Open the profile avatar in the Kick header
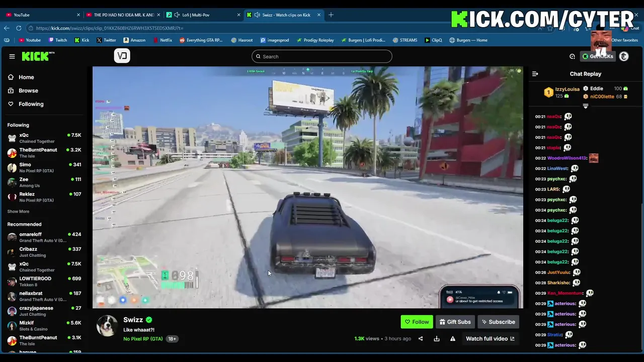Image resolution: width=644 pixels, height=362 pixels. click(x=624, y=56)
